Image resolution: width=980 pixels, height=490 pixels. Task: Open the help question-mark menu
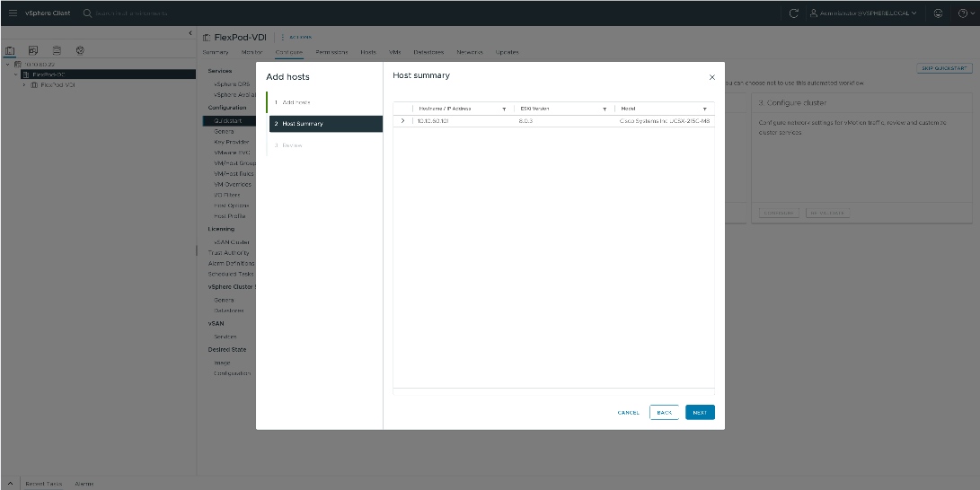click(x=965, y=13)
